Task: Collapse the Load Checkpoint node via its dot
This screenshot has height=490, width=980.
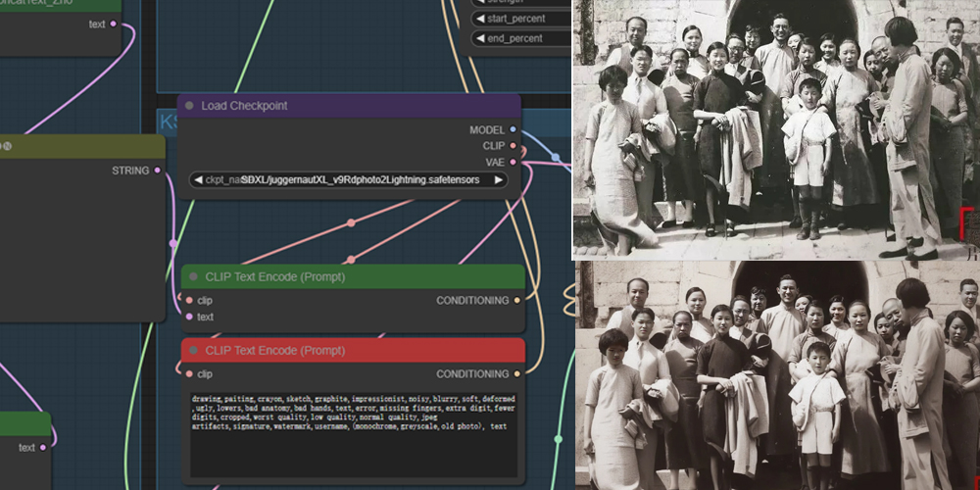Action: click(189, 106)
